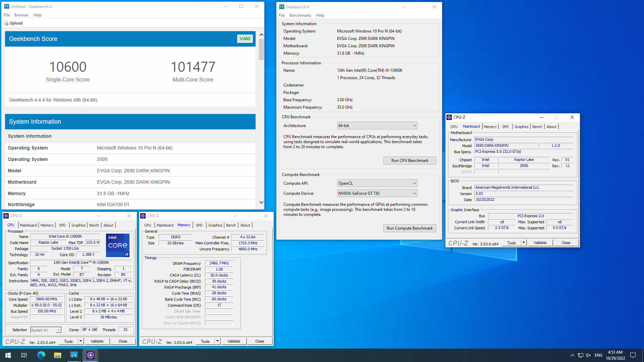Switch to SPD tab in Mainboard CPU-Z window
644x362 pixels.
coord(505,127)
